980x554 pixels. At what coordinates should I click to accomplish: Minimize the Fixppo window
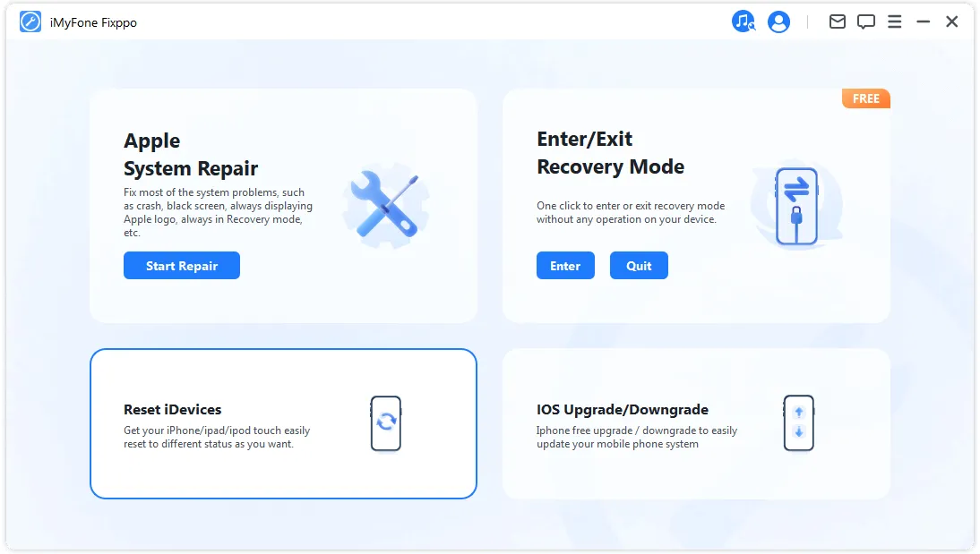[924, 21]
